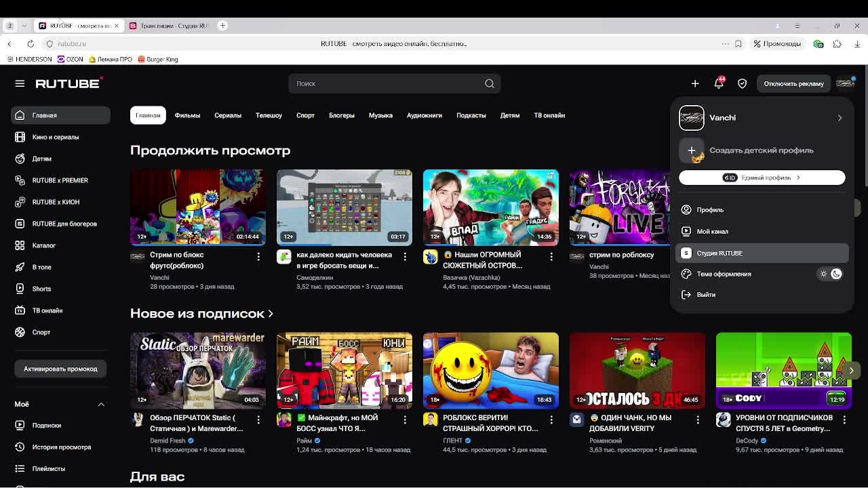Open options for Майнкрафт, но МОЙ БОСС video
868x488 pixels.
[x=405, y=420]
